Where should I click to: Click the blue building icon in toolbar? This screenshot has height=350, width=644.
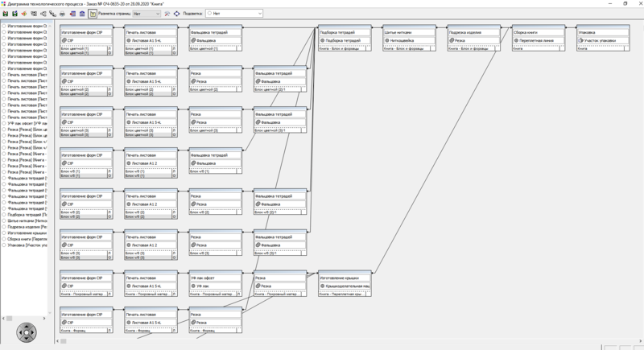click(x=82, y=14)
